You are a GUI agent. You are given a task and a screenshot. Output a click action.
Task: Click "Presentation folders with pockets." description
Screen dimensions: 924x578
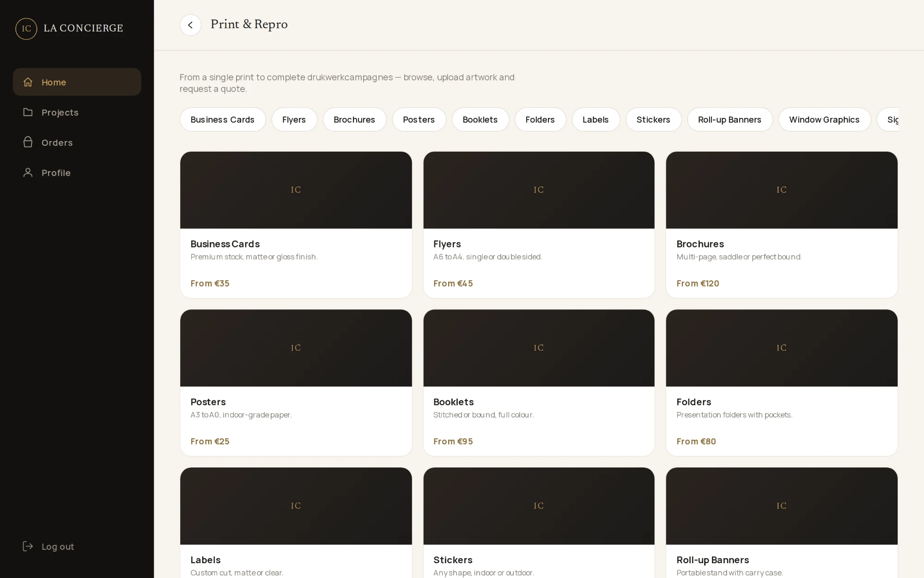734,415
